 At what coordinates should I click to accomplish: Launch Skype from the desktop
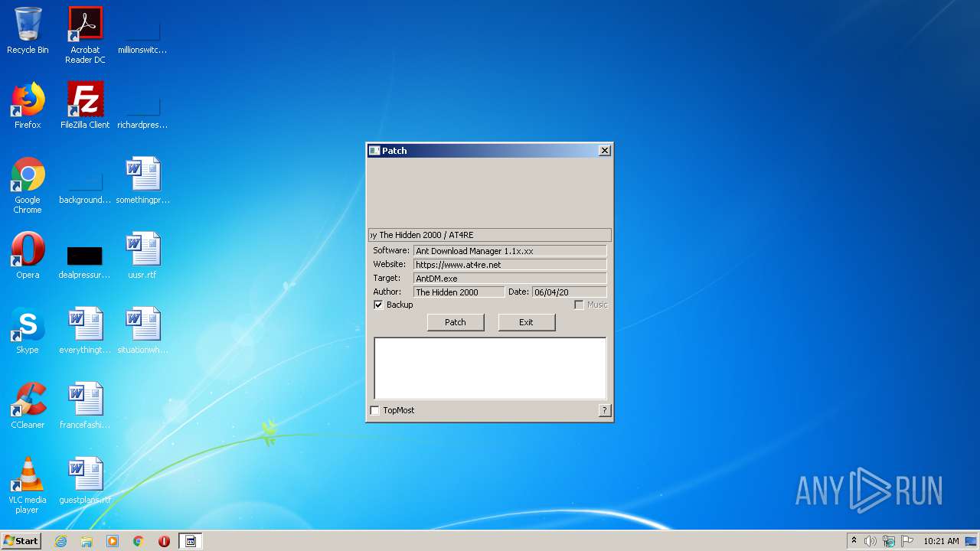[28, 331]
